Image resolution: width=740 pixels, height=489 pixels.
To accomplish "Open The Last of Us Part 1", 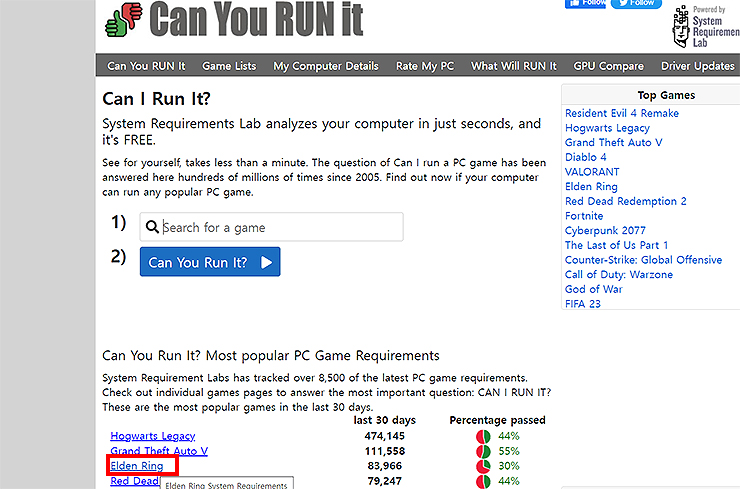I will [x=616, y=245].
